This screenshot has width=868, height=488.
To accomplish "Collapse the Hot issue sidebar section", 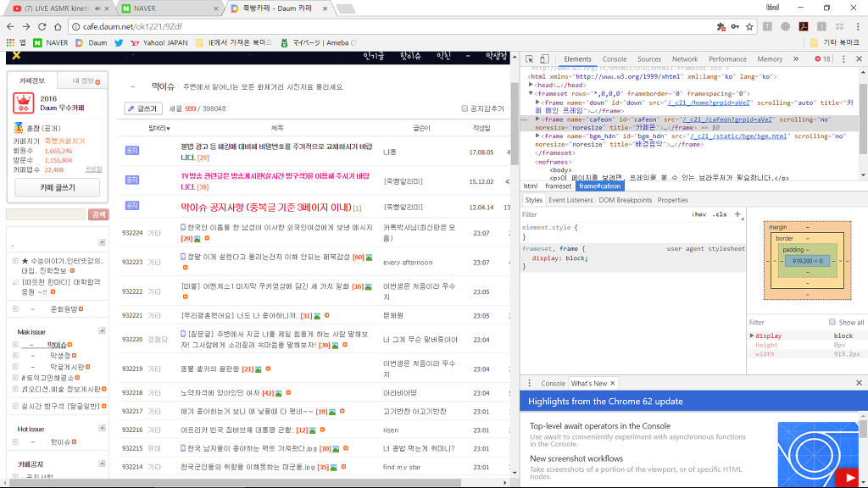I will 102,428.
